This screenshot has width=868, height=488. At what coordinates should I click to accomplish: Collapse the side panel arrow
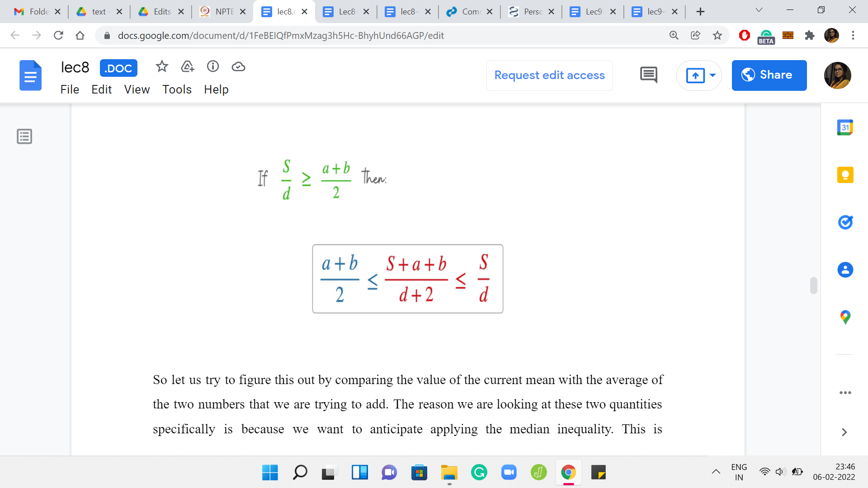pos(844,432)
